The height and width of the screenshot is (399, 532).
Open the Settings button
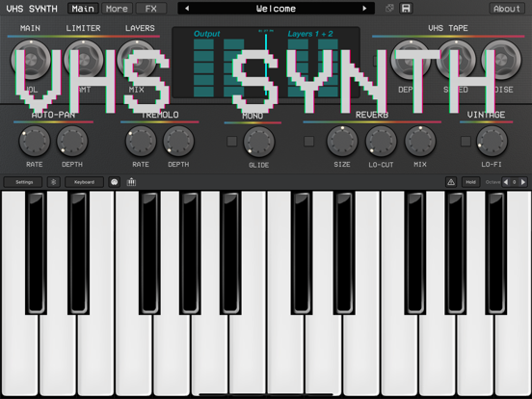pyautogui.click(x=23, y=182)
